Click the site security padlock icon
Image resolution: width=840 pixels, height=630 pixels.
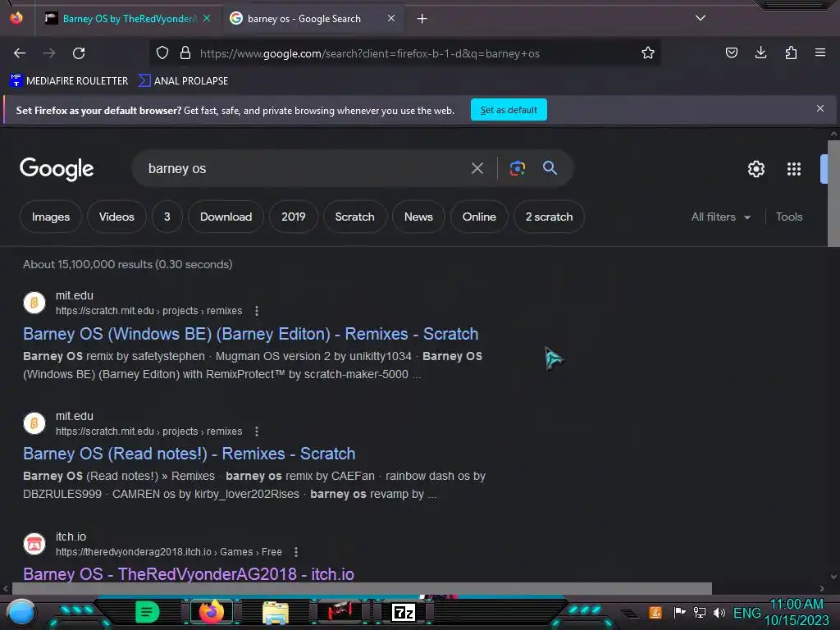tap(185, 52)
